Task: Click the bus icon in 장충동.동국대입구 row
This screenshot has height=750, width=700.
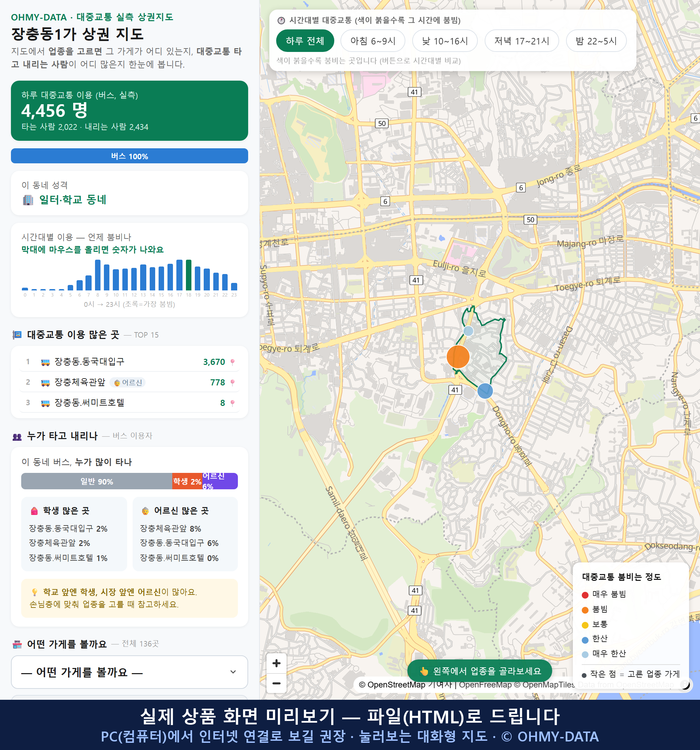Action: [45, 362]
